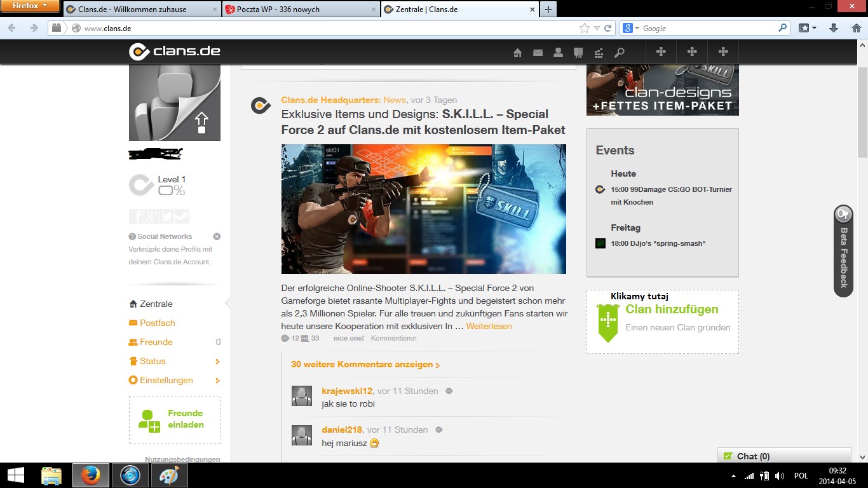Dismiss the Social Networks hint box

point(217,236)
